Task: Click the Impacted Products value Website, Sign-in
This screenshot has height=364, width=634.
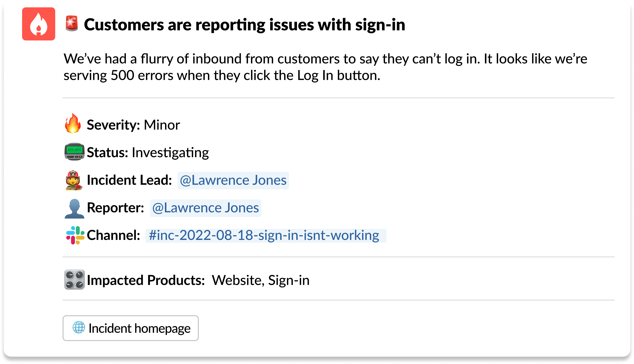Action: 261,280
